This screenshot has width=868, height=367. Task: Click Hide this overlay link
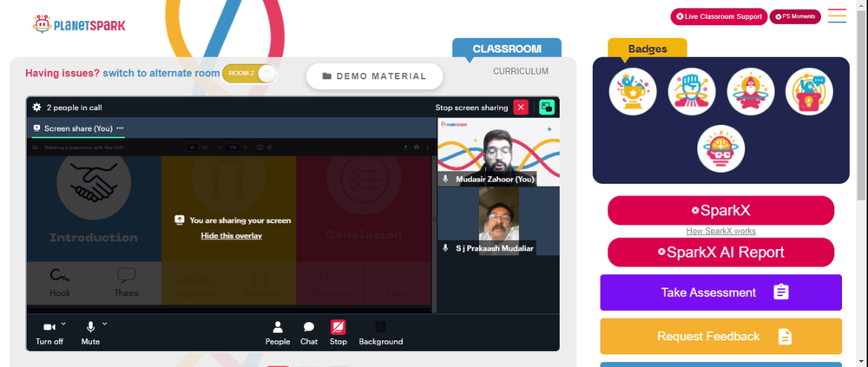[x=232, y=236]
